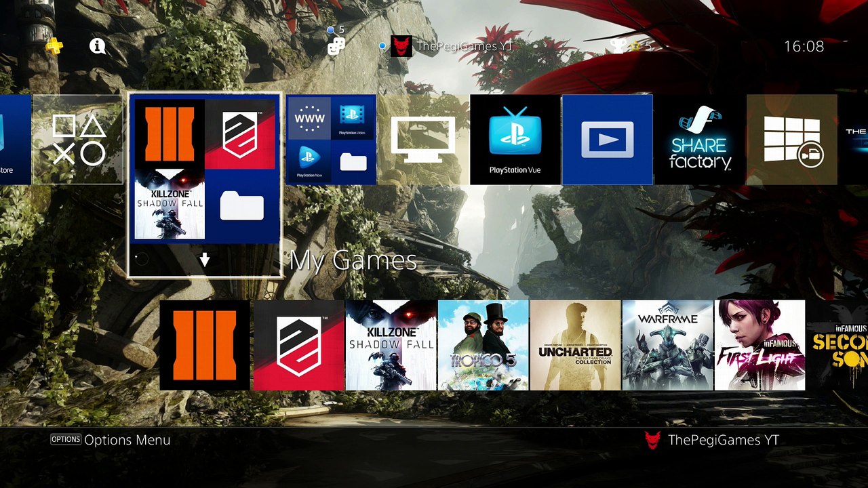Open ThePegiGames YT profile at top
This screenshot has width=868, height=488.
pyautogui.click(x=452, y=46)
